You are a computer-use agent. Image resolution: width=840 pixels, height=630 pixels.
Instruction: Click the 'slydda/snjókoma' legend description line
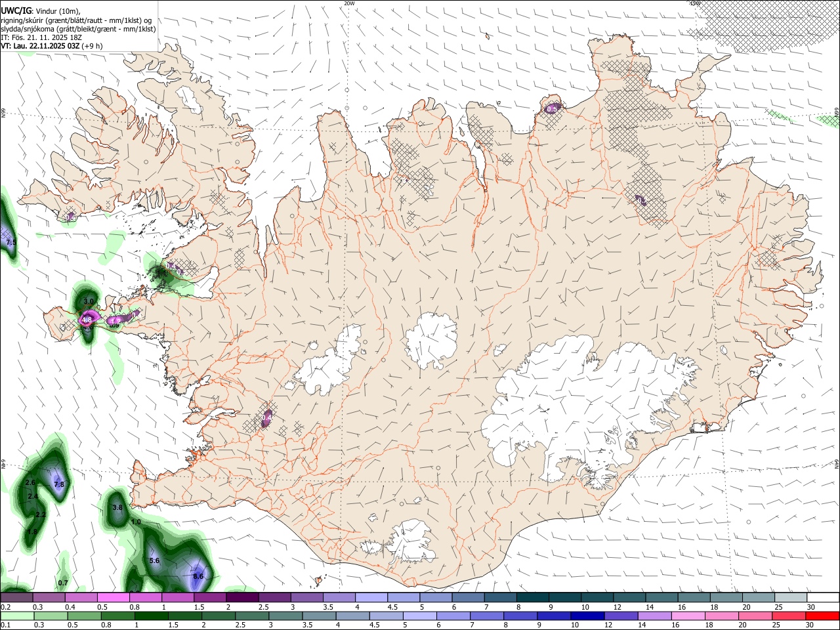coord(78,29)
